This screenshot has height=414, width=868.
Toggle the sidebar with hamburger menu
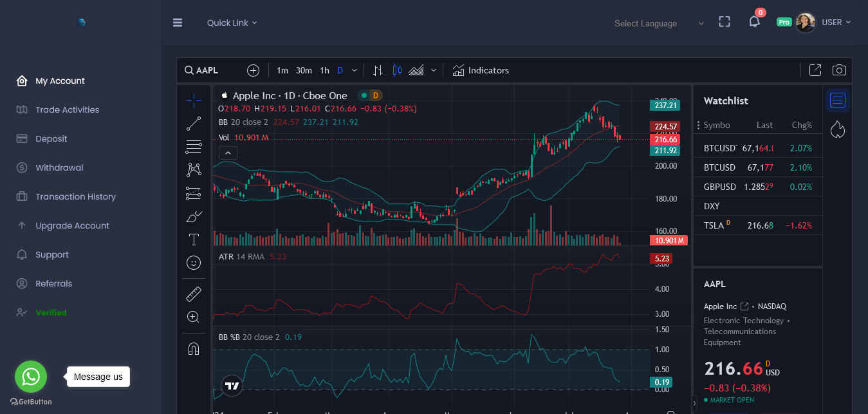[178, 23]
